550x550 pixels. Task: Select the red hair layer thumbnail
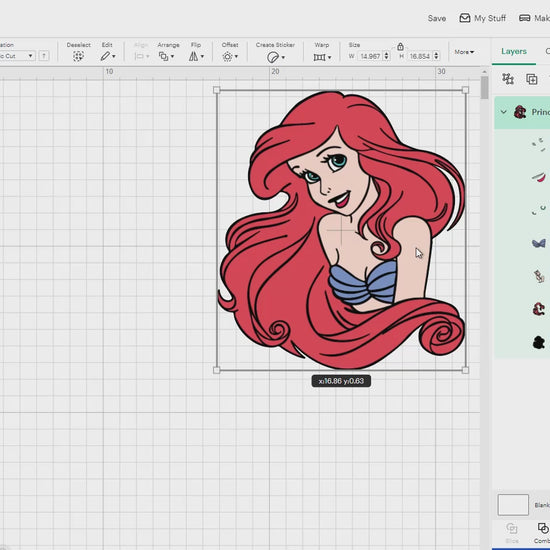click(x=539, y=309)
